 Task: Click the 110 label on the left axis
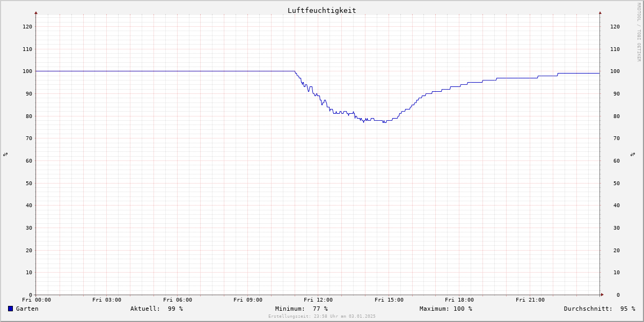click(x=27, y=49)
